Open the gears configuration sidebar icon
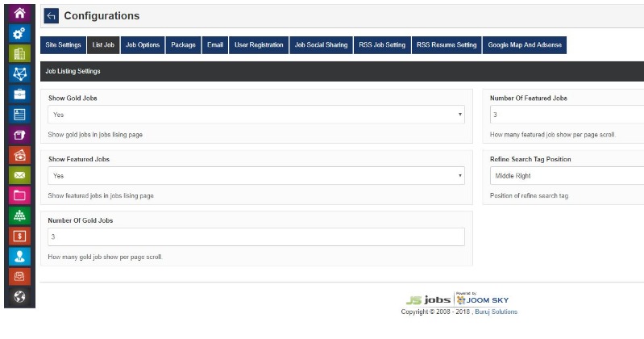644x339 pixels. 19,34
